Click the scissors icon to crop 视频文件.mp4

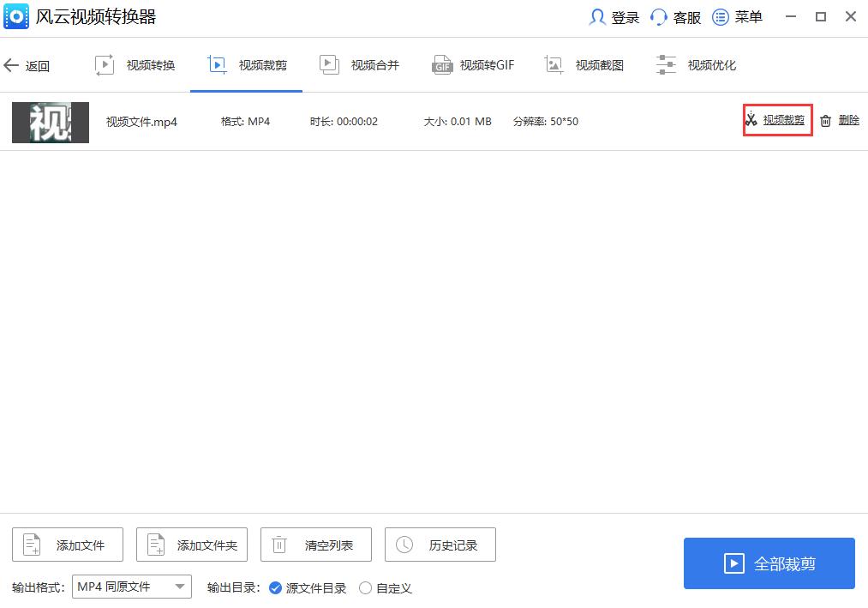tap(750, 120)
